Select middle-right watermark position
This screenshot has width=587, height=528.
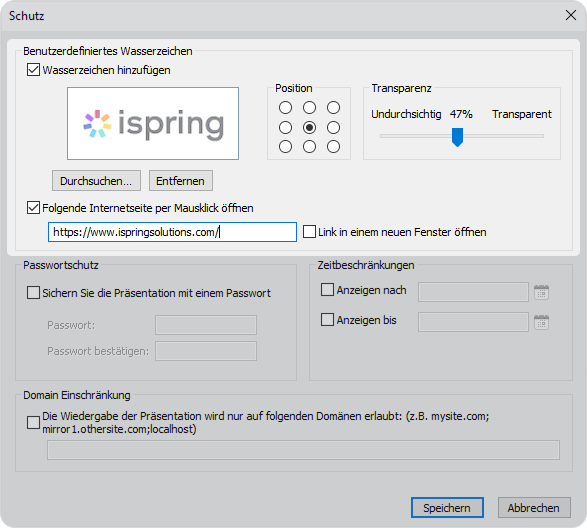333,127
